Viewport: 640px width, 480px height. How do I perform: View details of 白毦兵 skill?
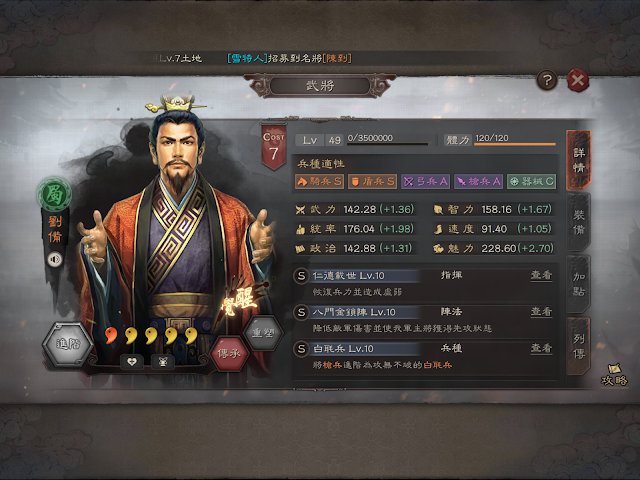pos(541,348)
